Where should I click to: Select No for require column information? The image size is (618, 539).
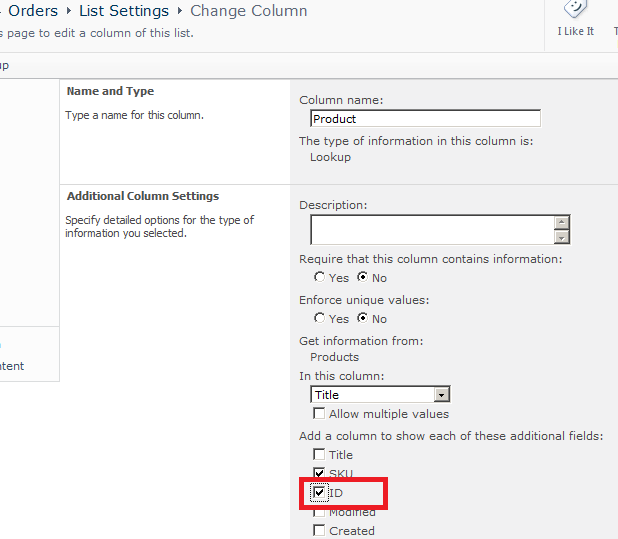point(362,277)
